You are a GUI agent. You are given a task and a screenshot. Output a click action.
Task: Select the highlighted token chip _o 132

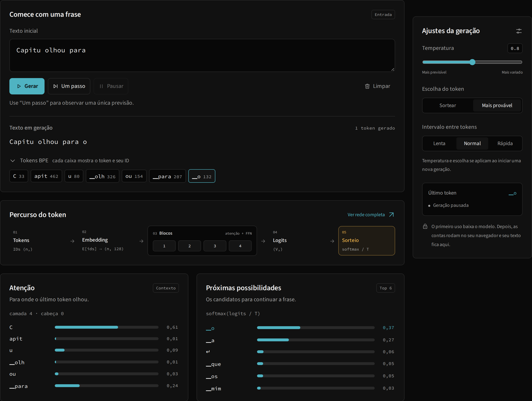202,176
